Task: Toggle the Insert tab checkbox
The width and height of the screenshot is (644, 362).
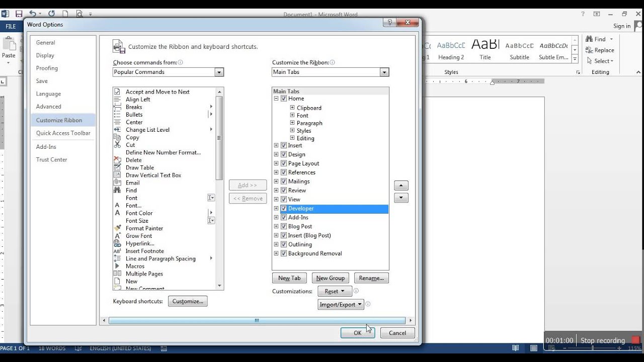Action: pos(284,145)
